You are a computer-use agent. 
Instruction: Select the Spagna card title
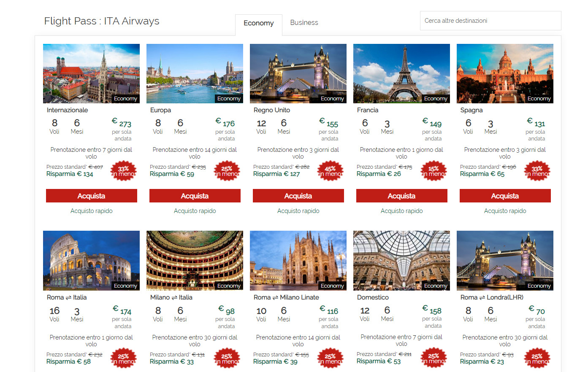click(x=471, y=110)
